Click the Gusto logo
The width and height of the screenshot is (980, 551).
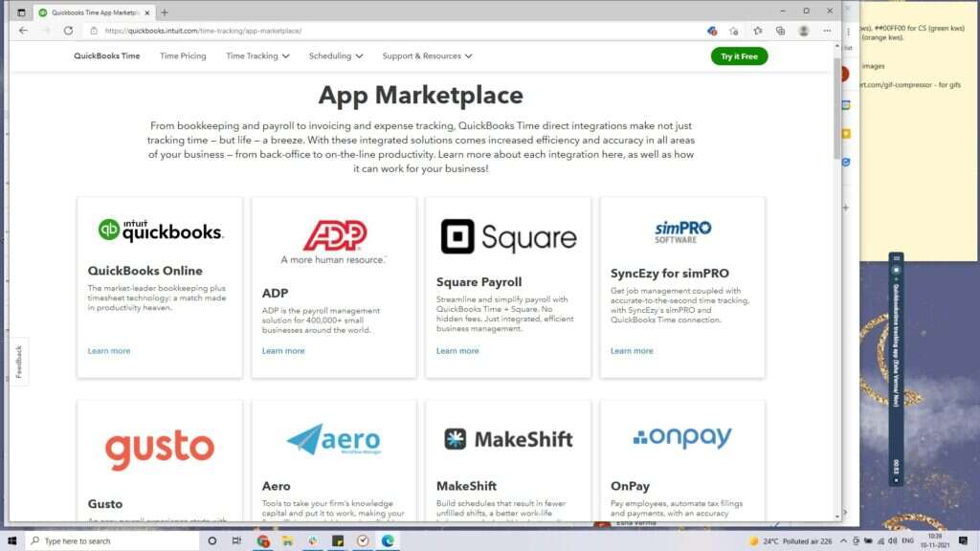[x=159, y=445]
